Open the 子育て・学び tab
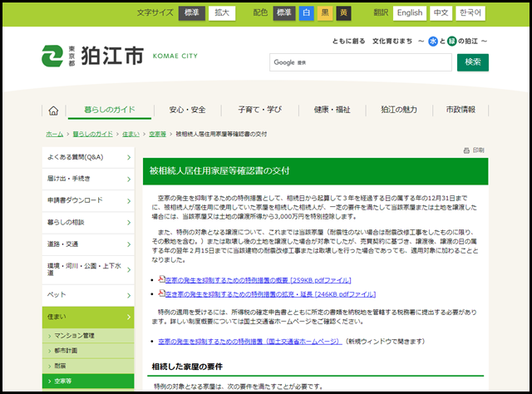The width and height of the screenshot is (532, 394). 260,110
